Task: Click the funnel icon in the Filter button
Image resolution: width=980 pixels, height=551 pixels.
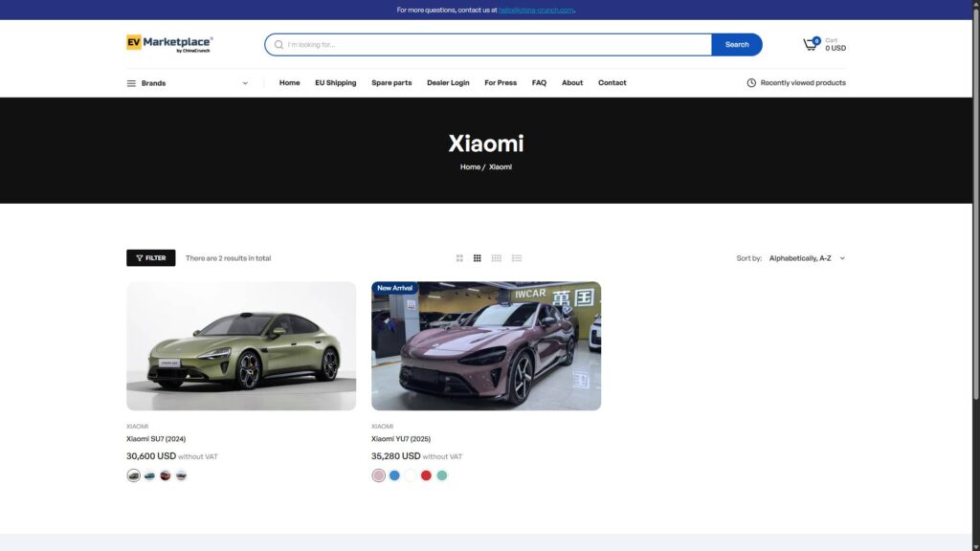Action: click(x=140, y=258)
